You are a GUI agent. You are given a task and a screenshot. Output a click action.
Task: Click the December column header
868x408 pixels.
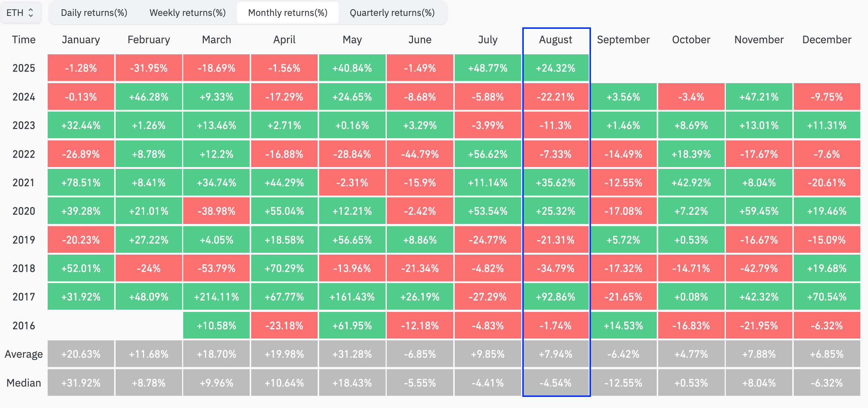pos(827,40)
